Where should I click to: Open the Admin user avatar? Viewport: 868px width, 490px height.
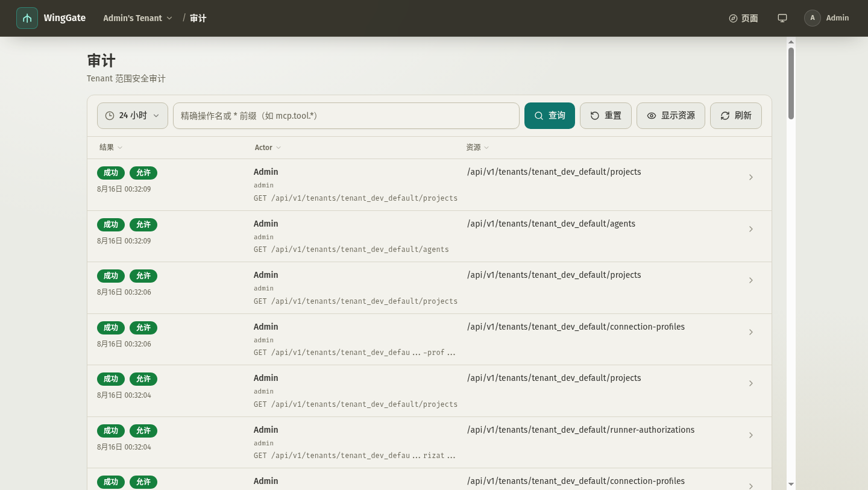(813, 18)
